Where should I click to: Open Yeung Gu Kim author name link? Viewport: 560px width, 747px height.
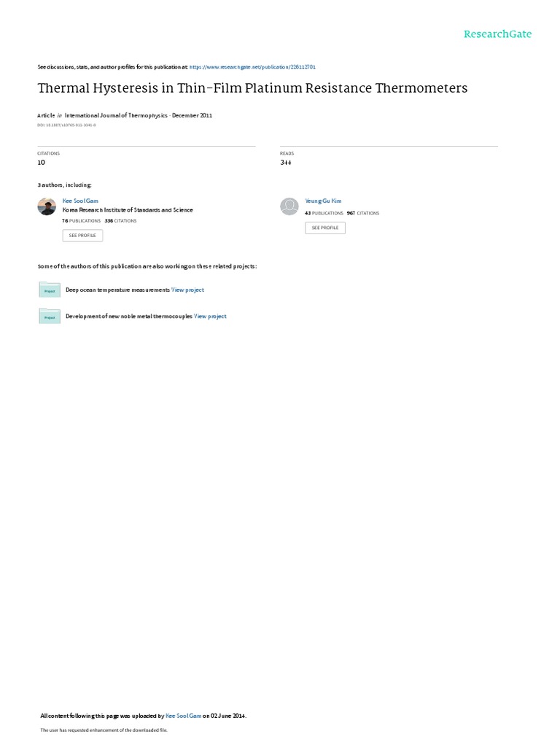323,201
